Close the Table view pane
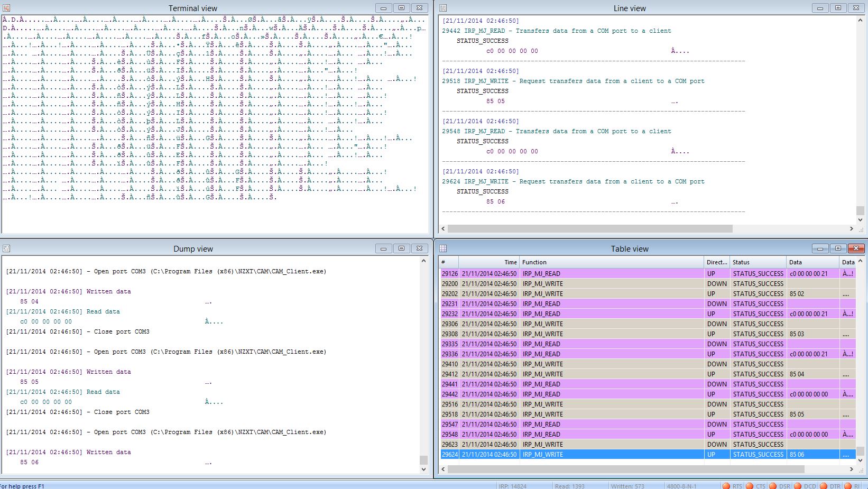 (856, 248)
